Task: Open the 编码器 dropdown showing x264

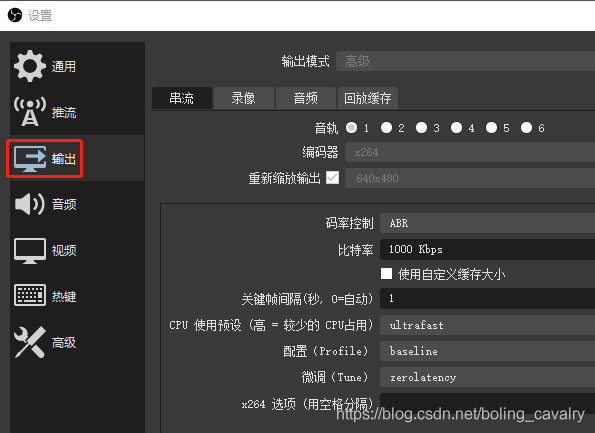Action: point(470,152)
